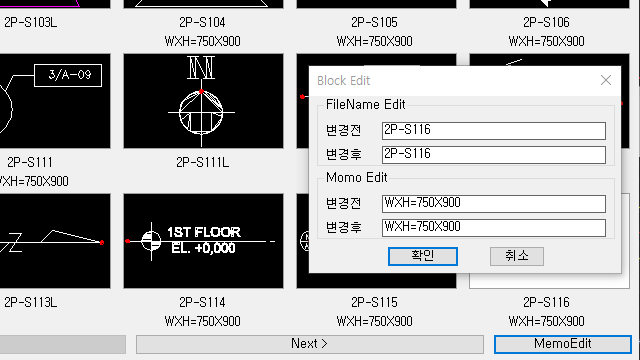Image resolution: width=640 pixels, height=360 pixels.
Task: Confirm with the 확인 button
Action: pos(422,256)
